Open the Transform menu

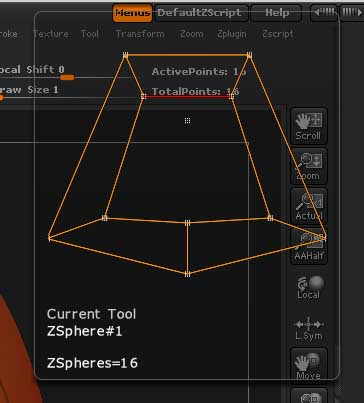140,34
